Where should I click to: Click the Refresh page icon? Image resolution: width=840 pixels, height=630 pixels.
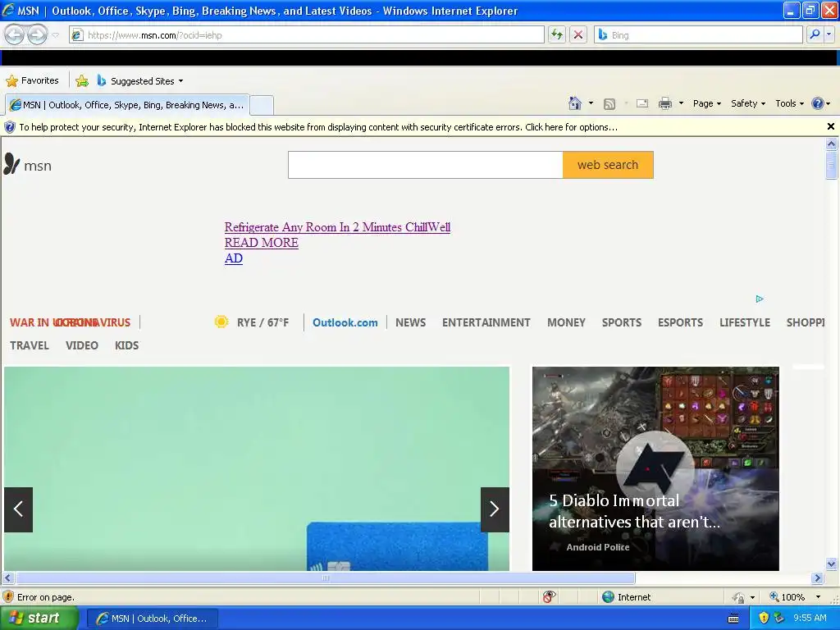coord(557,34)
